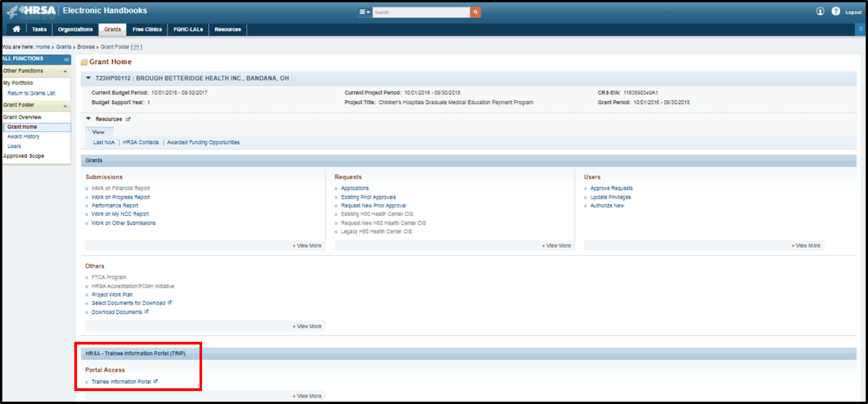Open Download Documents link
Viewport: 868px width, 404px height.
(117, 312)
